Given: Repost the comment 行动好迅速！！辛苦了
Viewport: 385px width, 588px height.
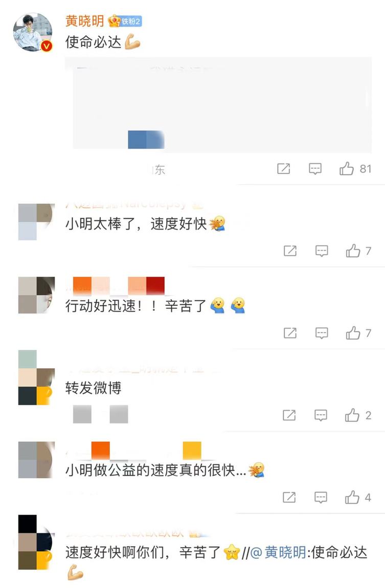Looking at the screenshot, I should pyautogui.click(x=290, y=333).
